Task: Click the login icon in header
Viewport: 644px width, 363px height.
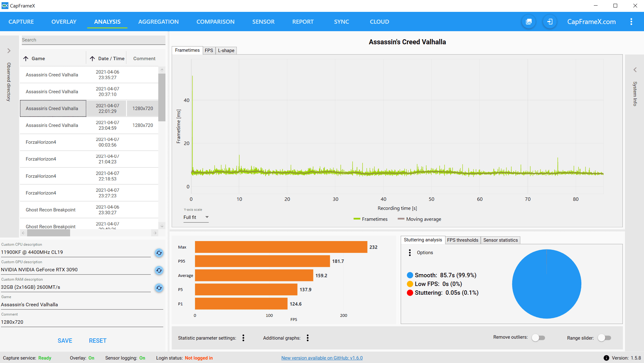Action: click(x=550, y=22)
